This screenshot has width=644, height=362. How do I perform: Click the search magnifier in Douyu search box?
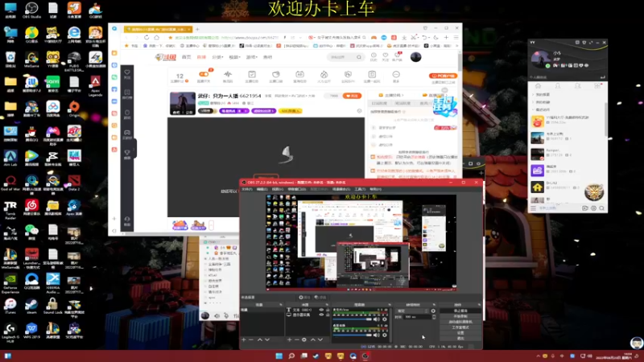[x=359, y=57]
